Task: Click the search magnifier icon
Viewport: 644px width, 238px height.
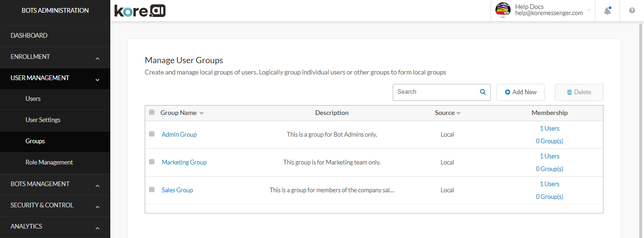Action: (483, 92)
